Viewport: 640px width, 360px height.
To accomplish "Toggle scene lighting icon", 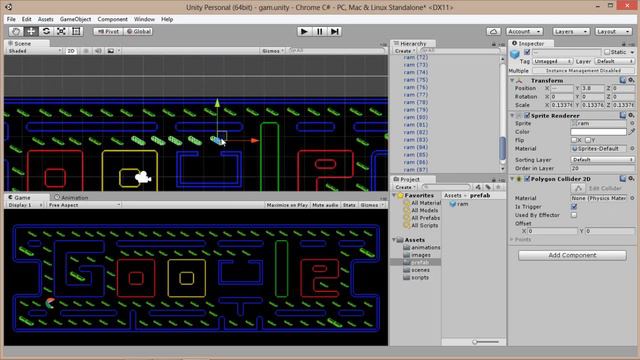I will [x=86, y=51].
